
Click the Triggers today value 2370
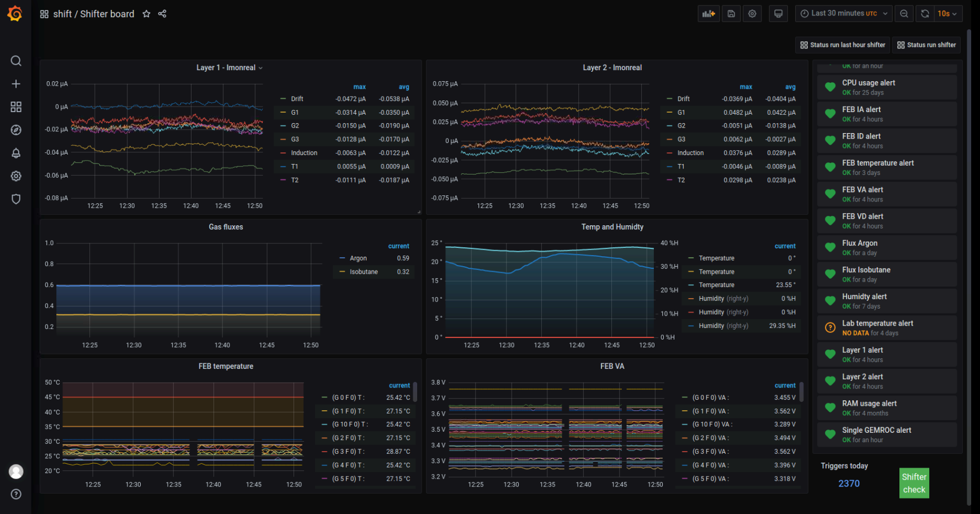849,484
